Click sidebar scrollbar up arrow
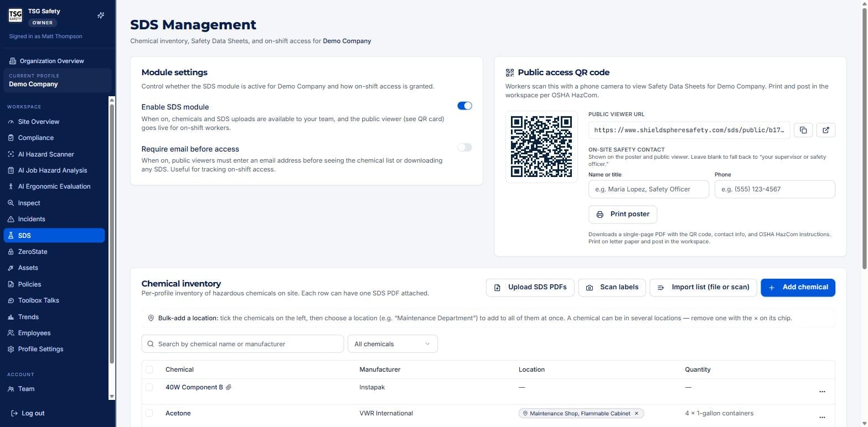Screen dimensions: 868x427 [x=112, y=100]
